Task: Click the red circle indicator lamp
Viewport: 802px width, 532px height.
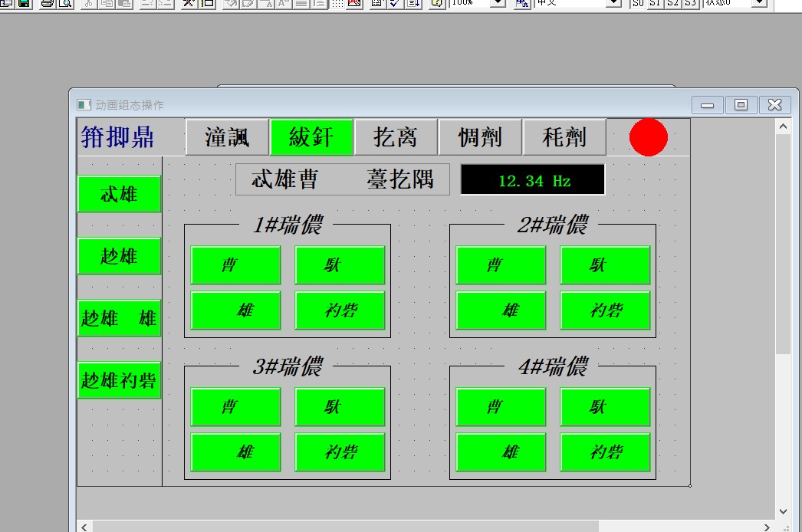Action: tap(649, 137)
